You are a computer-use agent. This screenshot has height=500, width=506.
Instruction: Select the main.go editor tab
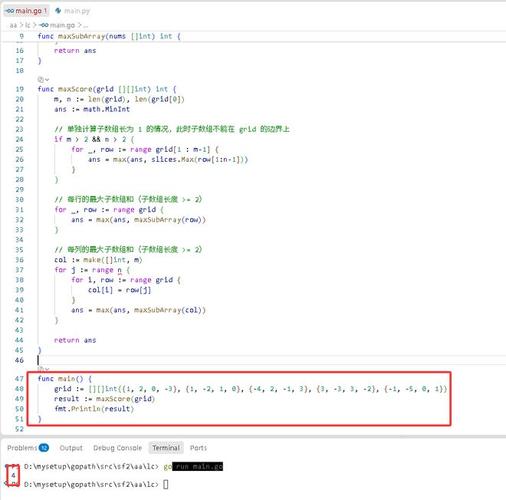coord(26,11)
